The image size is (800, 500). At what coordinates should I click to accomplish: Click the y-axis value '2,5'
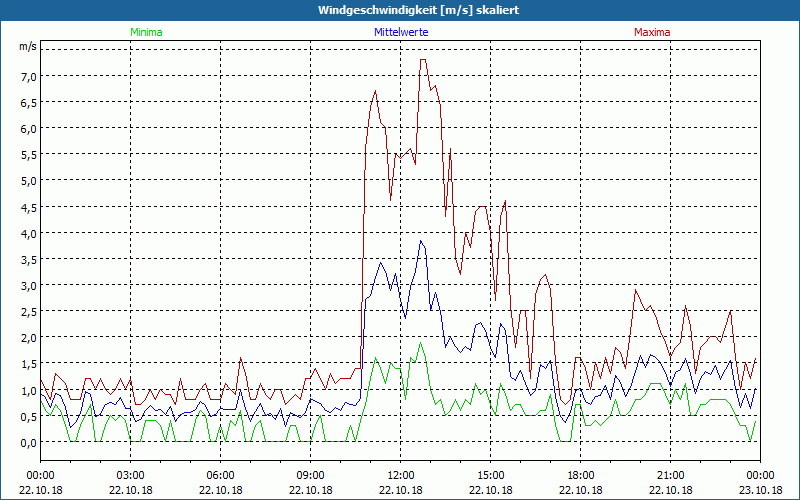[29, 311]
